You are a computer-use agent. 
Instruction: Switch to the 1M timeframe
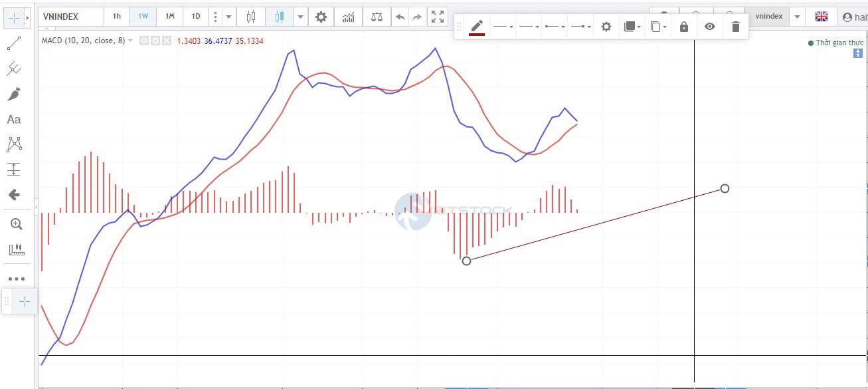170,17
